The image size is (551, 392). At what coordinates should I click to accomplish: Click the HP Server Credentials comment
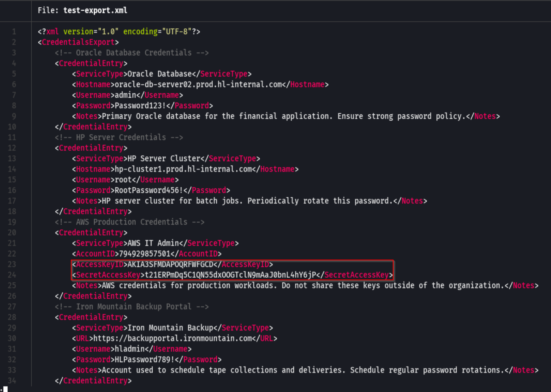119,137
